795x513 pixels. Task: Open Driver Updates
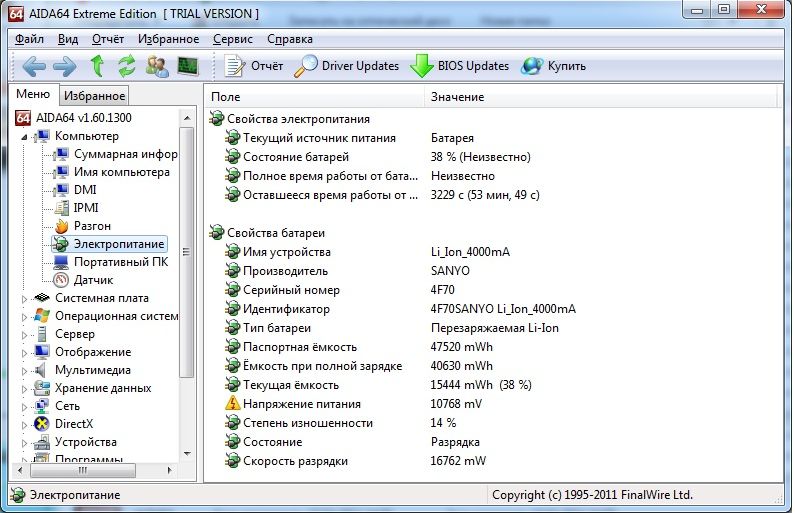(347, 66)
